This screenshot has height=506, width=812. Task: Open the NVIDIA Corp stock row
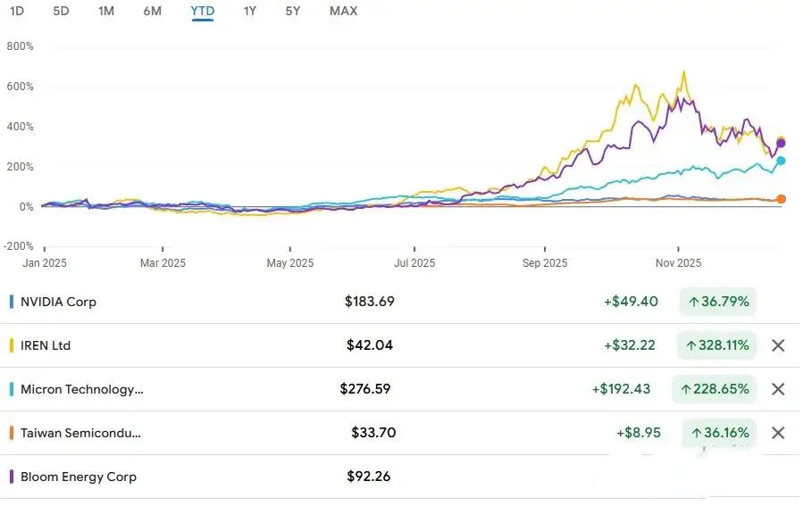click(x=58, y=302)
